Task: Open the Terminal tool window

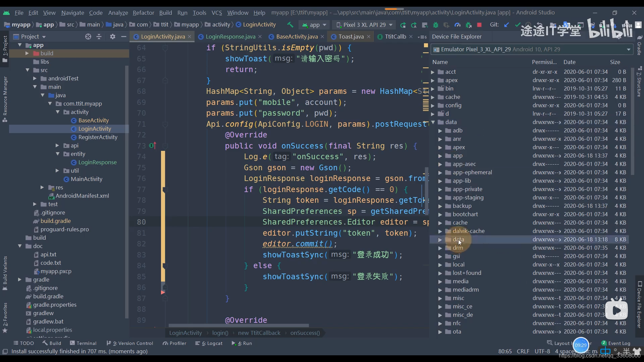Action: (83, 343)
